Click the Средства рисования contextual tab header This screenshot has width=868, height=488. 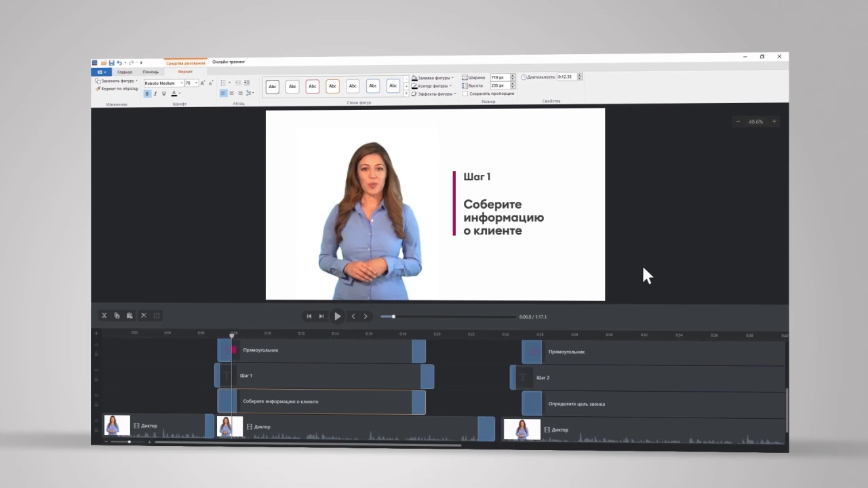[x=185, y=63]
